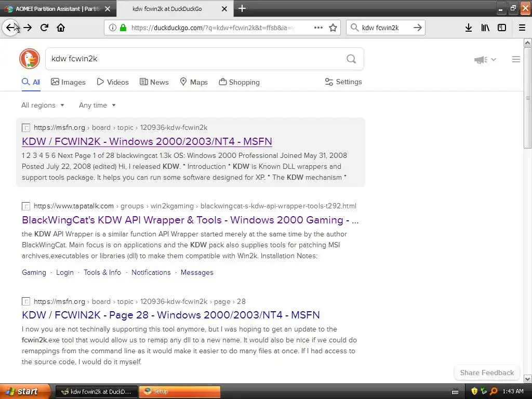The image size is (532, 399).
Task: Click the yellow security shield tray icon
Action: (474, 391)
